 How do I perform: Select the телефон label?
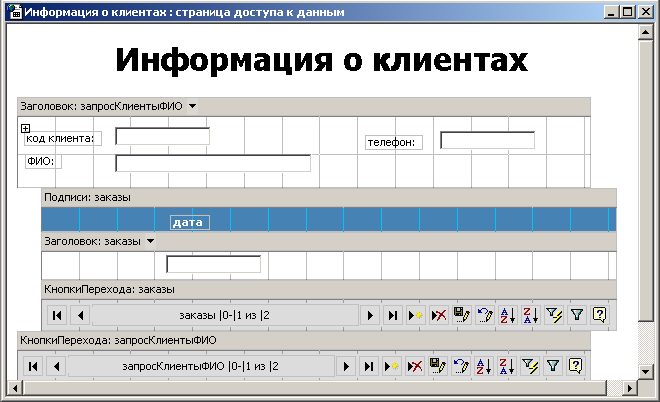pyautogui.click(x=394, y=143)
